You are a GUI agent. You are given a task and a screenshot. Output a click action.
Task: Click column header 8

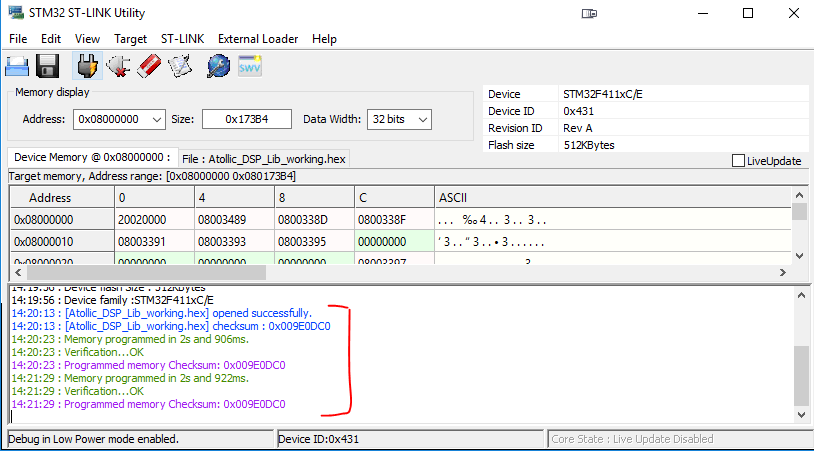[315, 198]
